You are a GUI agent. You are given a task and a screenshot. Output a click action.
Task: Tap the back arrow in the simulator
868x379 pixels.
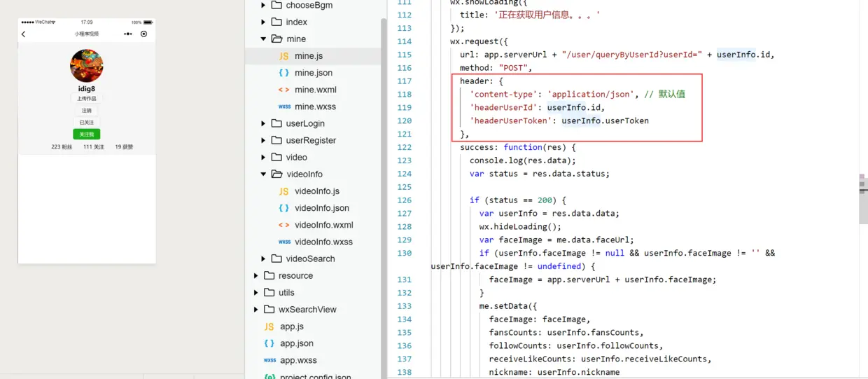(23, 34)
